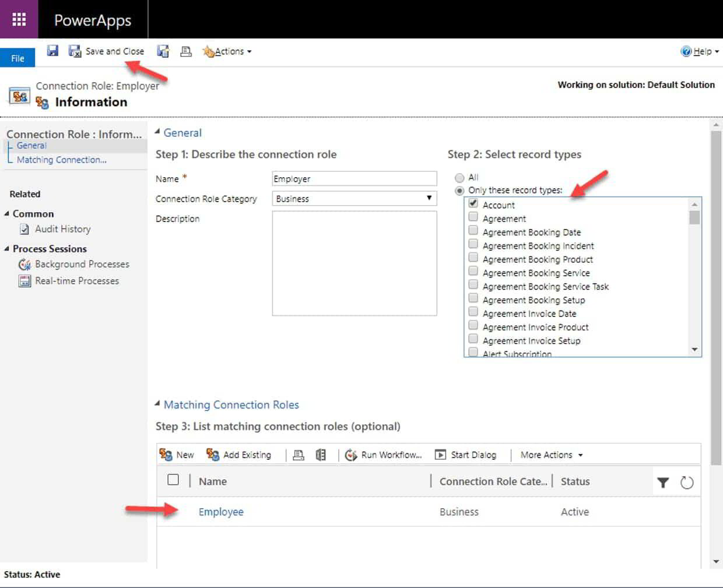Open the Connection Role Category dropdown
This screenshot has height=588, width=723.
(430, 198)
